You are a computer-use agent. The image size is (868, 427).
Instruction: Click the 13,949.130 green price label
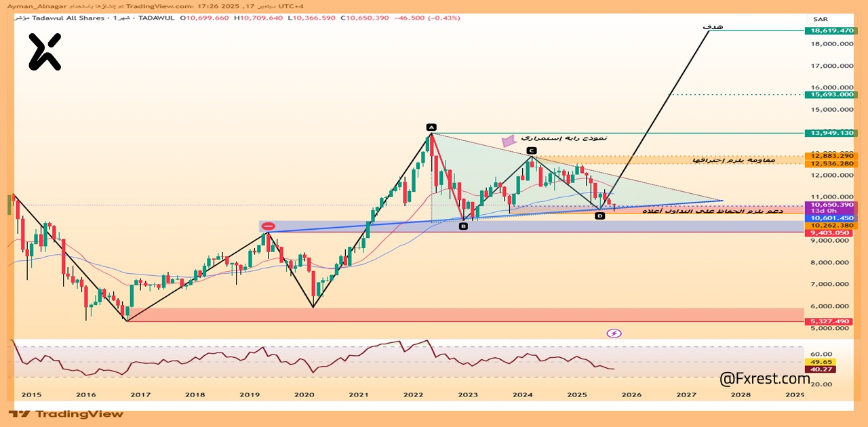coord(829,134)
